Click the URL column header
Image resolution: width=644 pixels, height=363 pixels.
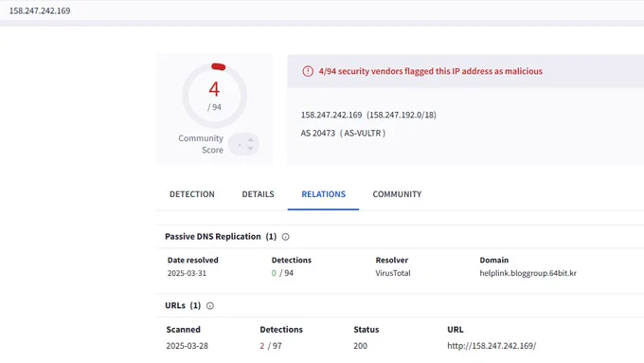point(456,329)
